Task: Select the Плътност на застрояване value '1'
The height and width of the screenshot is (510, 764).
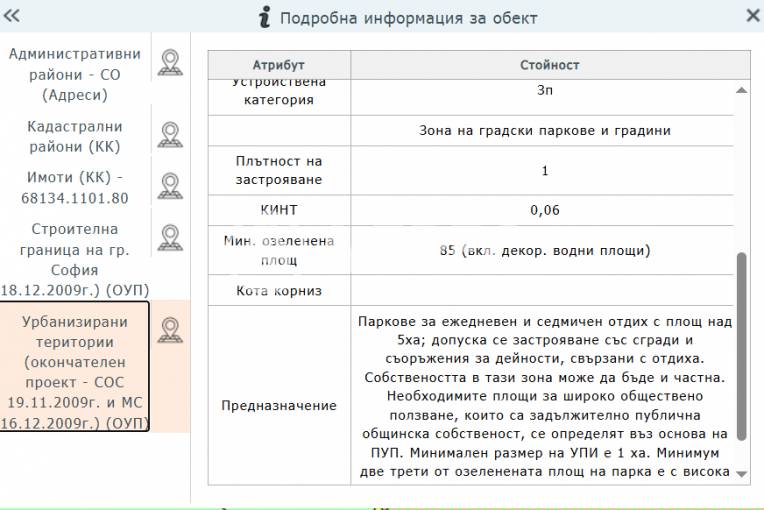Action: (x=543, y=170)
